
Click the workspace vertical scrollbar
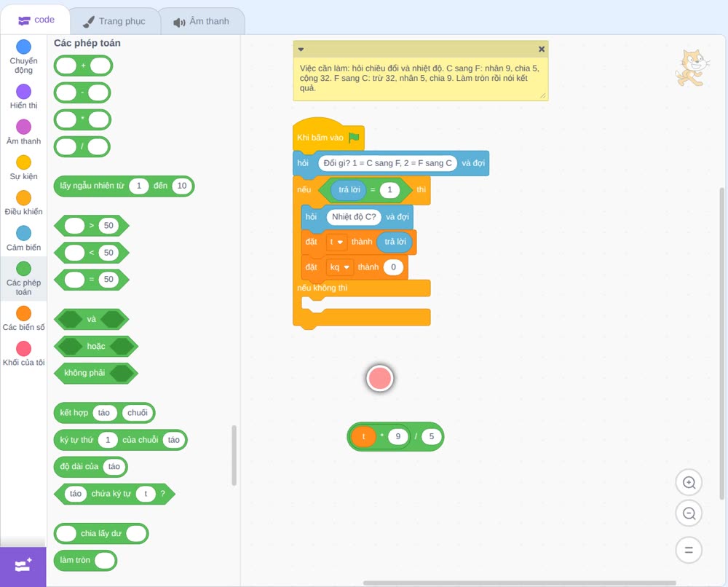point(721,344)
